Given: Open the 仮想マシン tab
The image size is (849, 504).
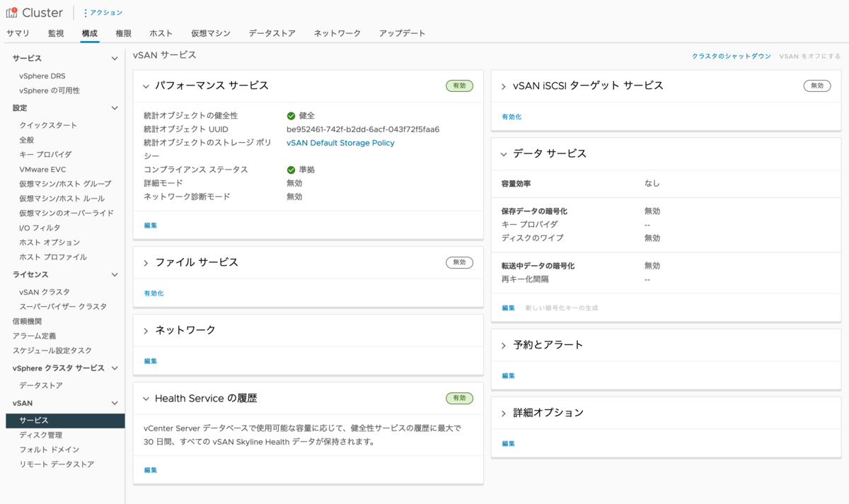Looking at the screenshot, I should point(211,33).
